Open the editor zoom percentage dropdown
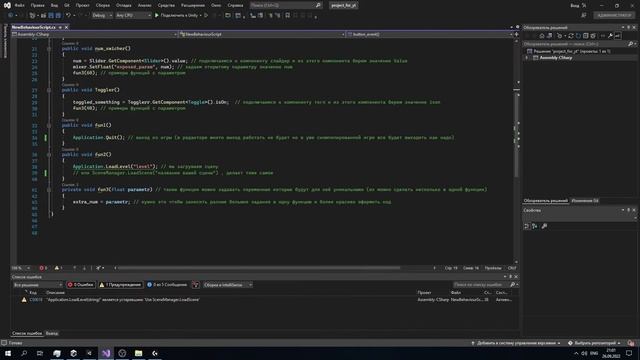 [x=21, y=268]
